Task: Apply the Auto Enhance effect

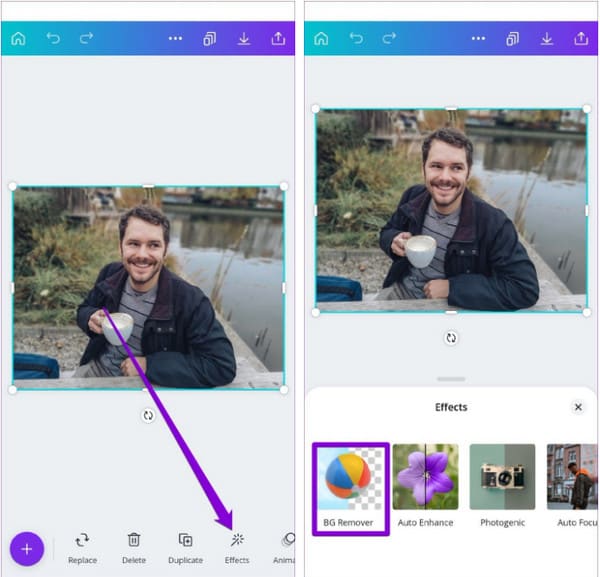Action: coord(425,486)
